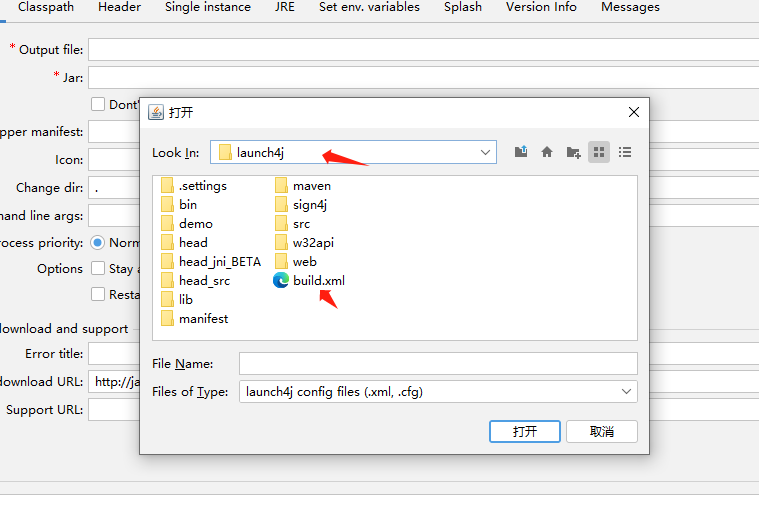Go to the home directory
Viewport: 759px width, 518px height.
click(547, 152)
